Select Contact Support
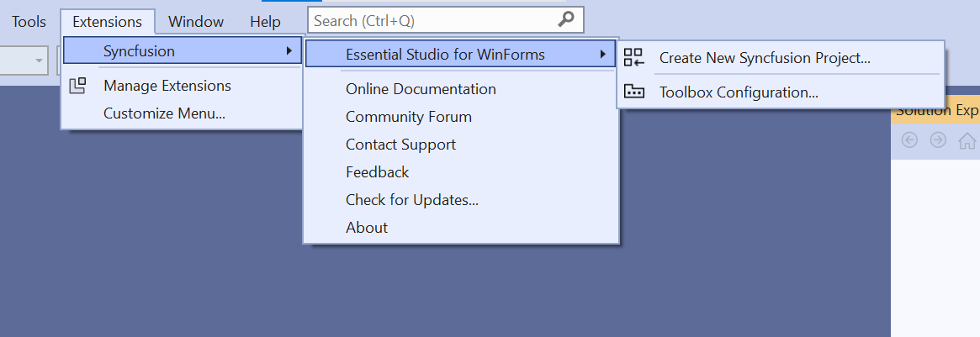 pyautogui.click(x=400, y=145)
